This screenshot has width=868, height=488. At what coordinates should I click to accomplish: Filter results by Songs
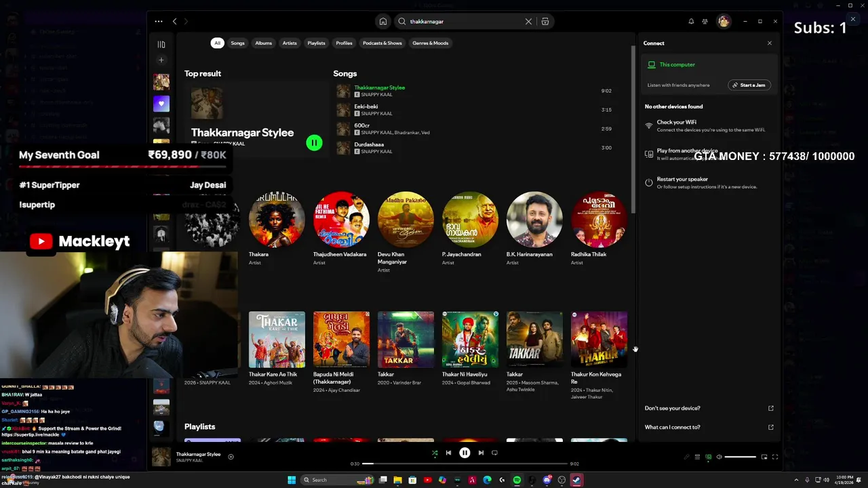pos(237,43)
